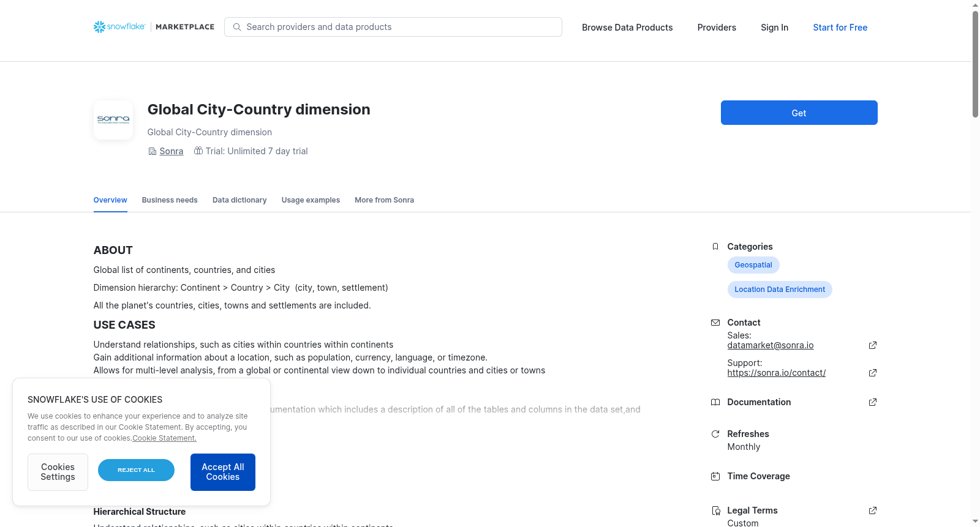Open the Providers menu item
The height and width of the screenshot is (527, 980).
[x=717, y=28]
